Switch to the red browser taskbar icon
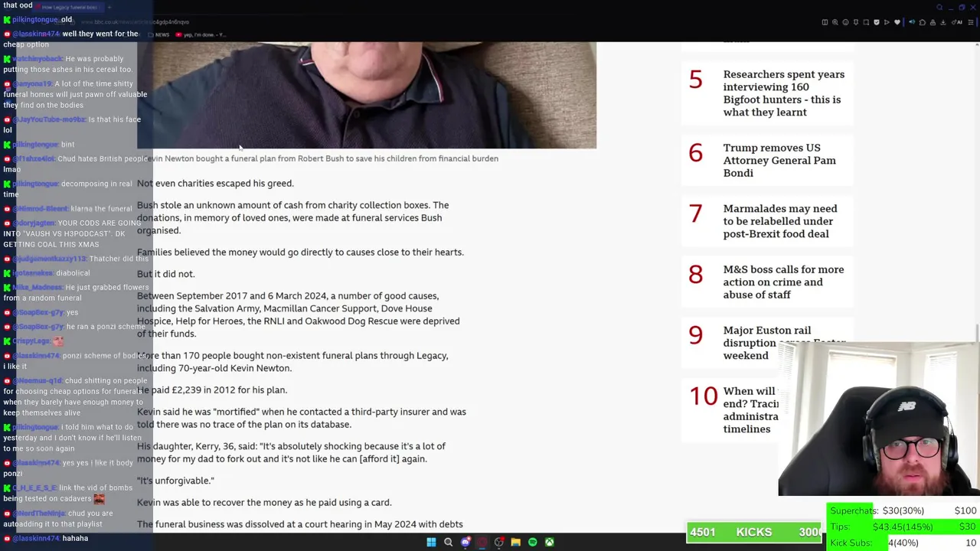The width and height of the screenshot is (980, 551). [x=482, y=542]
